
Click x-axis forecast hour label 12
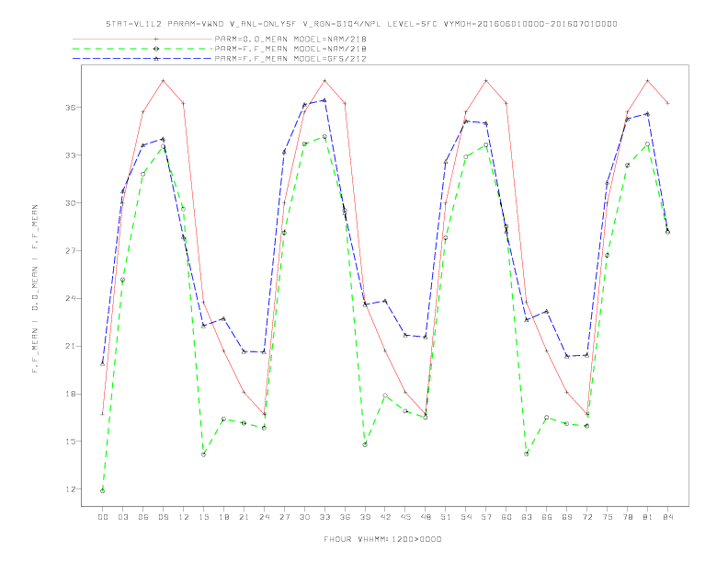[184, 517]
